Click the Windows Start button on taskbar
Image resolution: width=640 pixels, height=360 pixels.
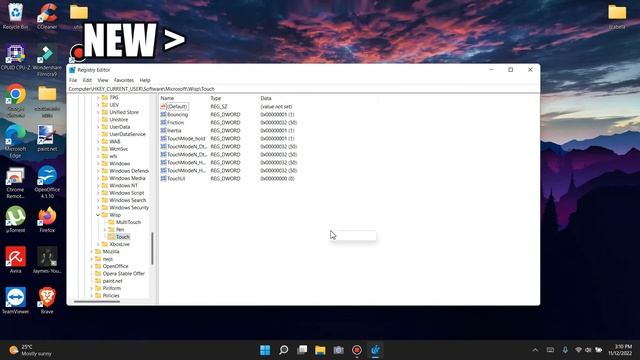point(265,350)
